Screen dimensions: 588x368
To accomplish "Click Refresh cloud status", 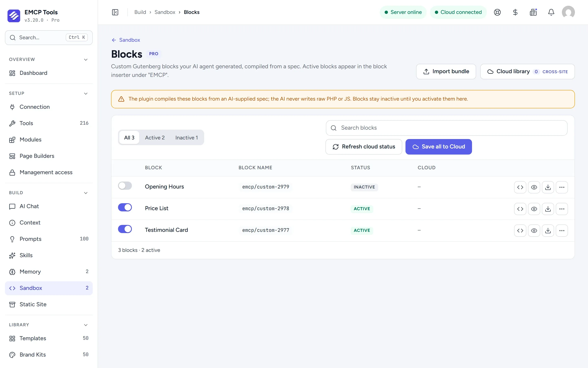I will point(363,147).
